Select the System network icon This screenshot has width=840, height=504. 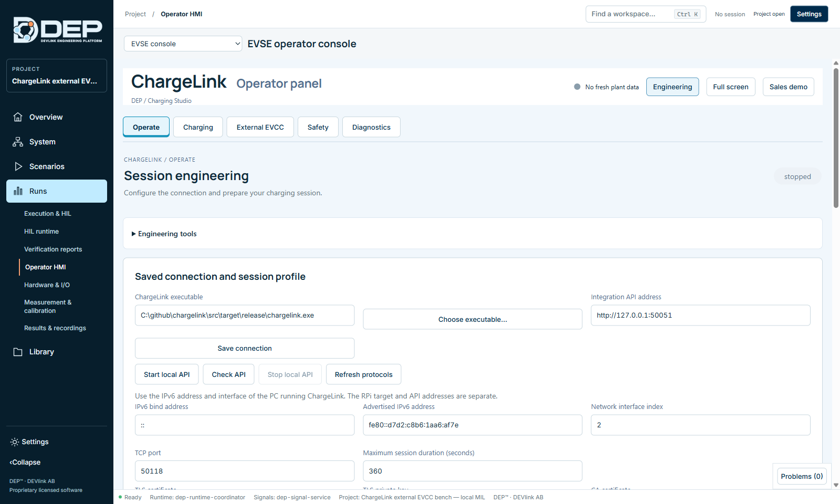(18, 142)
